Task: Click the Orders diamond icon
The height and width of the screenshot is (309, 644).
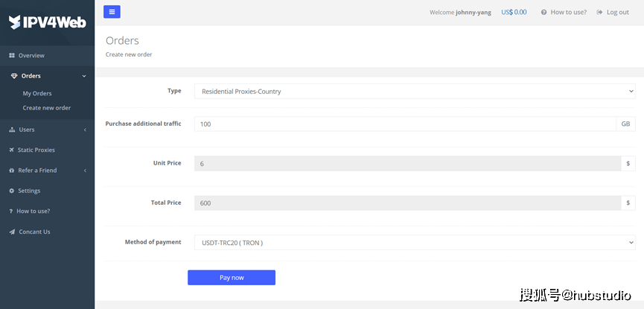Action: (x=13, y=76)
